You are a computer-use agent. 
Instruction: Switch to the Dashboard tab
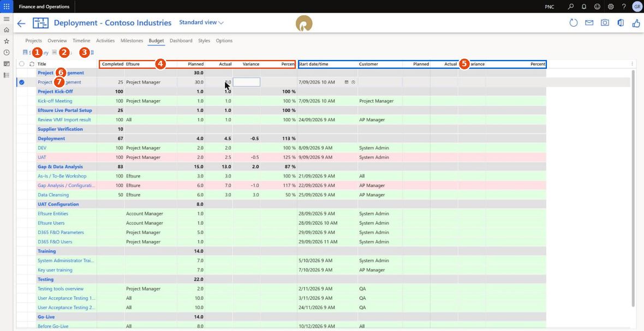click(181, 41)
